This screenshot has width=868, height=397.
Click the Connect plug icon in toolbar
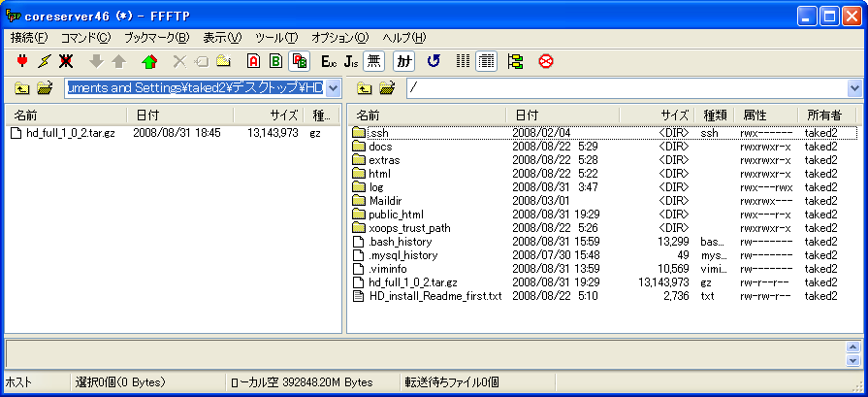click(x=21, y=61)
